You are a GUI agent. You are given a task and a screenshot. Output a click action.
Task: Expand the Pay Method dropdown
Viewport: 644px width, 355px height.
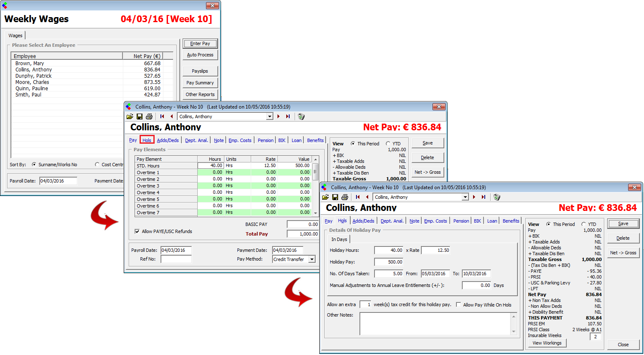pos(312,259)
